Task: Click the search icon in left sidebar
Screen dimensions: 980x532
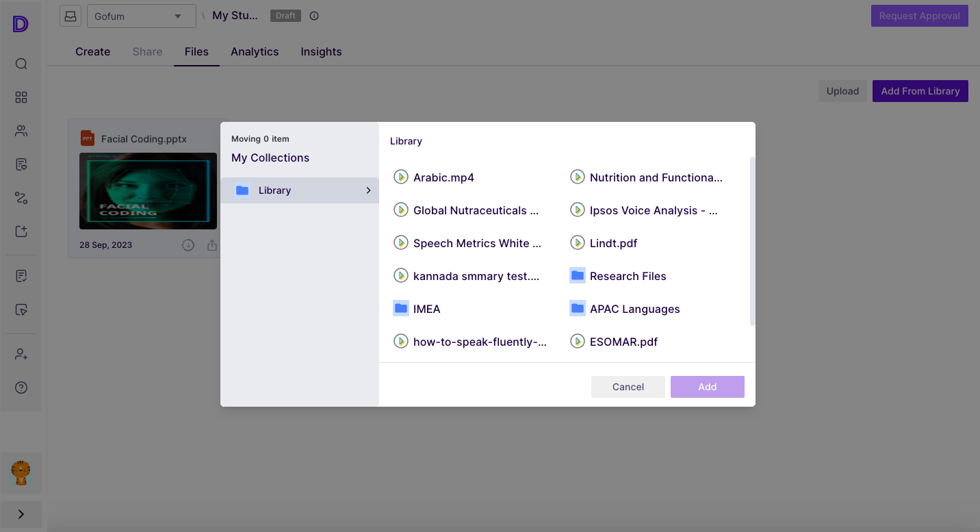Action: tap(21, 64)
